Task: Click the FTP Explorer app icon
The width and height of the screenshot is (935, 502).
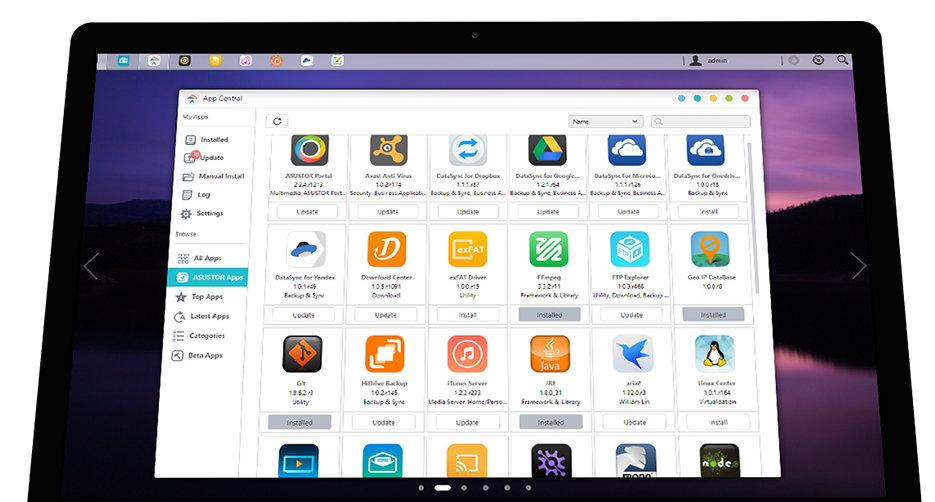Action: point(631,250)
